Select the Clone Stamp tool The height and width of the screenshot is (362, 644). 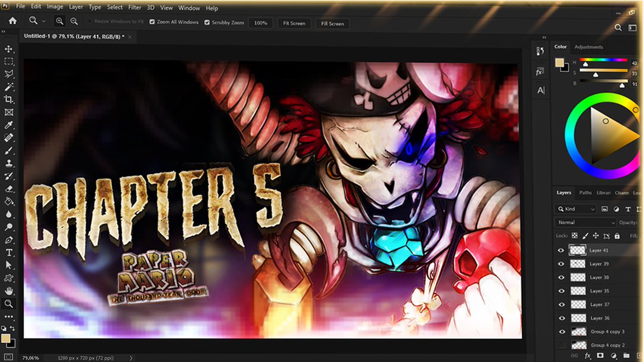point(9,164)
